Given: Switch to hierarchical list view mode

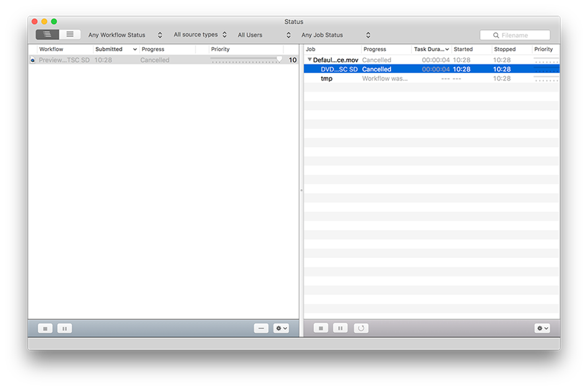Looking at the screenshot, I should tap(47, 35).
